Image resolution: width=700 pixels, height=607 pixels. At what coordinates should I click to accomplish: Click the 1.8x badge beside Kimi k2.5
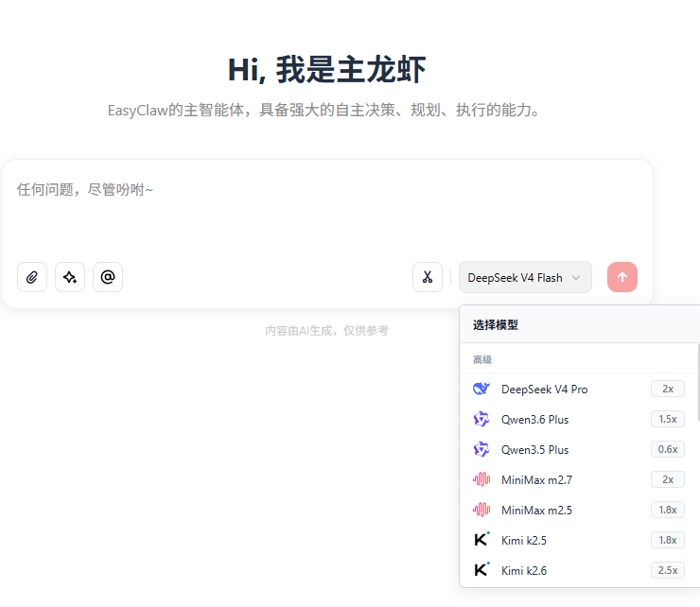pos(668,540)
